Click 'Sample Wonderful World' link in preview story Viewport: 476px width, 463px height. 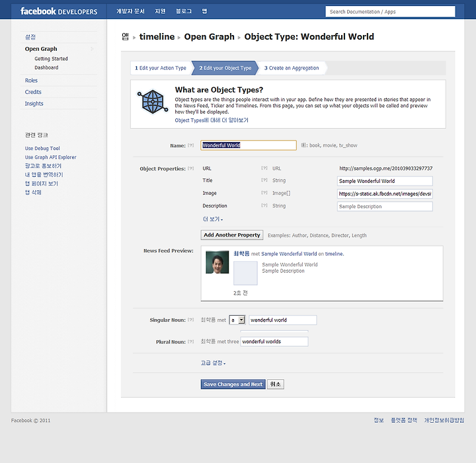tap(289, 254)
